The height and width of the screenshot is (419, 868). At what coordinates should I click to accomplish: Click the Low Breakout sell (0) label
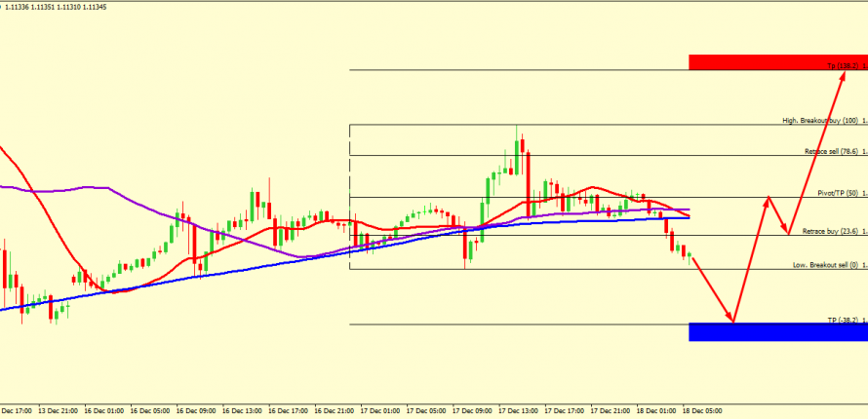point(823,265)
